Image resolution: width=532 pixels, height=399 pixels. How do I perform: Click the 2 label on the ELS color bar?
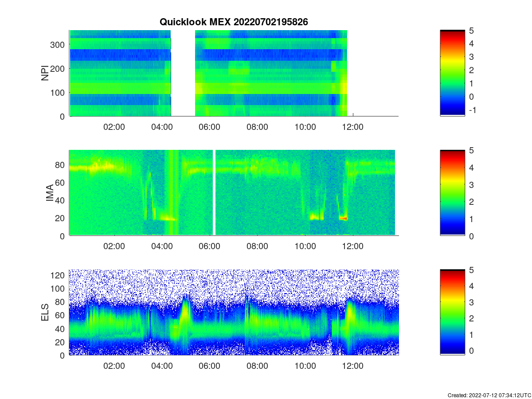pos(472,318)
